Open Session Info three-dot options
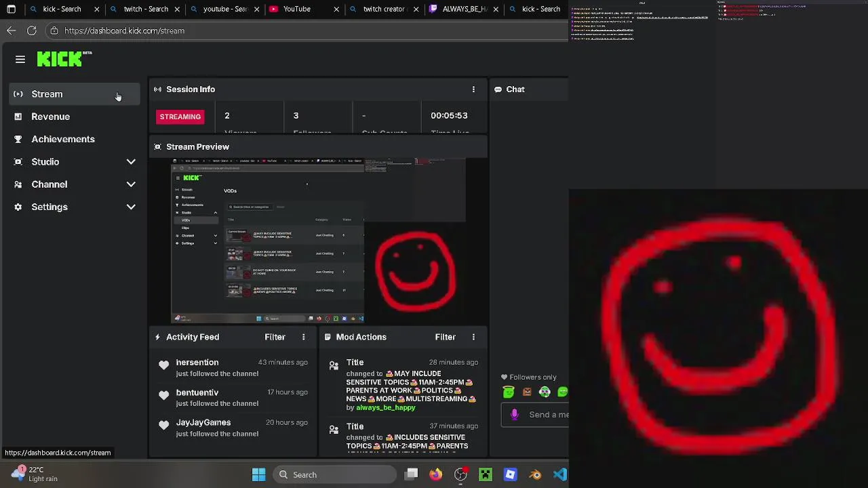Viewport: 868px width, 488px height. pyautogui.click(x=473, y=89)
